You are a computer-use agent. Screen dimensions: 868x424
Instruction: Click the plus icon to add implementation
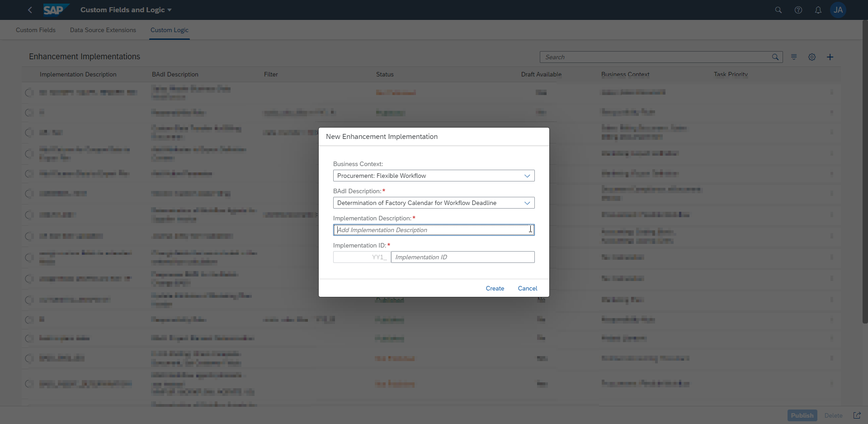tap(830, 57)
